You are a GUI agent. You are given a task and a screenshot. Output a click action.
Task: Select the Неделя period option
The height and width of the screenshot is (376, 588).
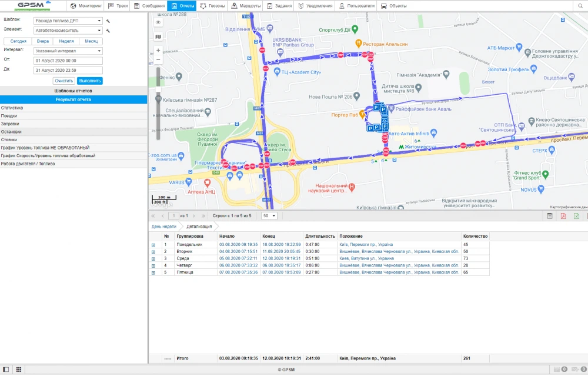point(66,41)
